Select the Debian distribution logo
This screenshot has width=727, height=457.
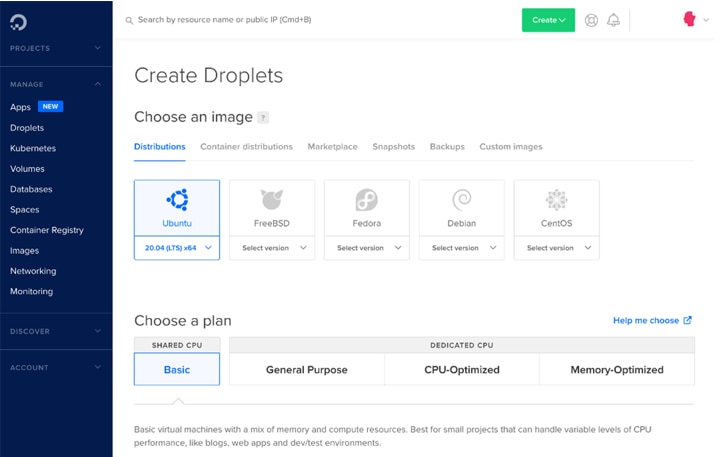click(462, 200)
